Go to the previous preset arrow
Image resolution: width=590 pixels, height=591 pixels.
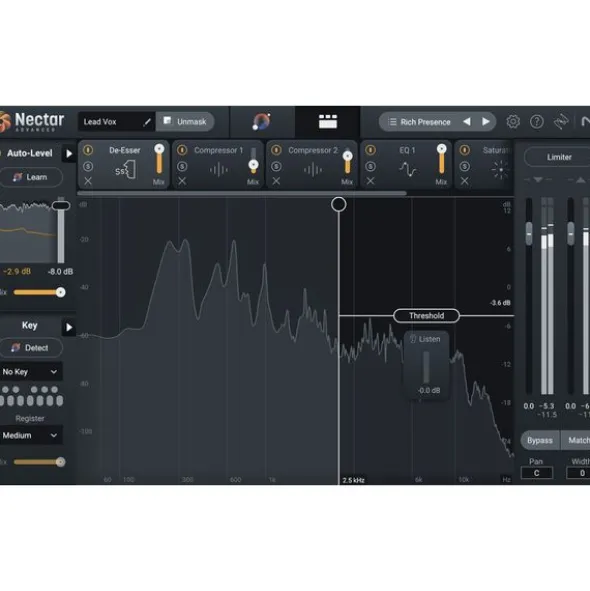[467, 121]
